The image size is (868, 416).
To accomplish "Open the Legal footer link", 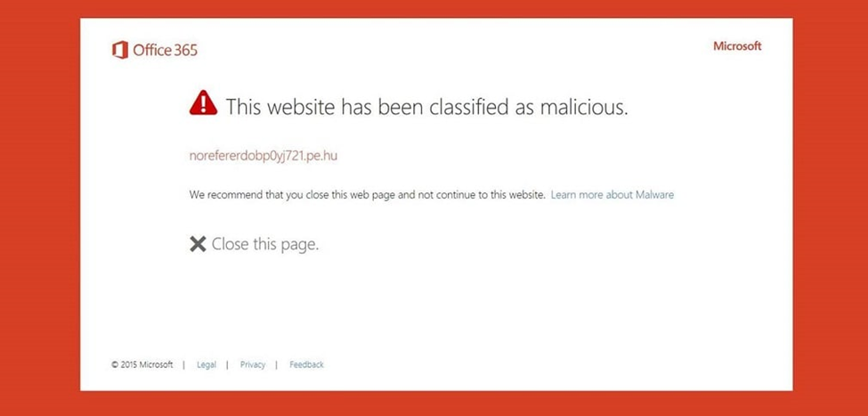I will click(207, 364).
